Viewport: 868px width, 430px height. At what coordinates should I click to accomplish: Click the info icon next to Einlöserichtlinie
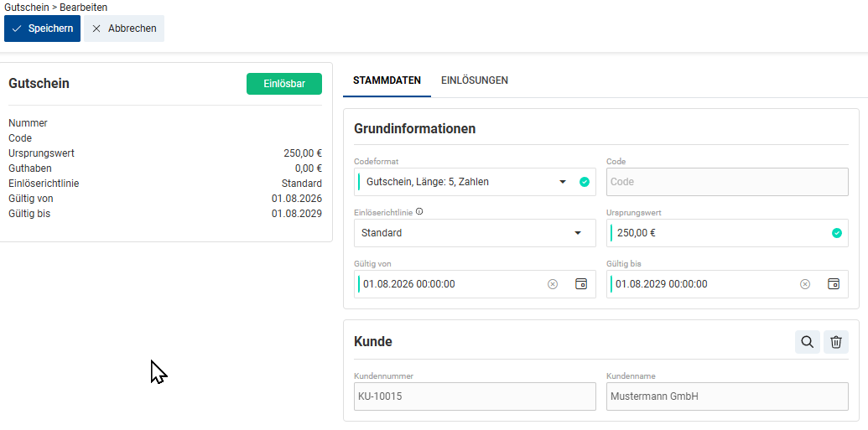(x=419, y=211)
